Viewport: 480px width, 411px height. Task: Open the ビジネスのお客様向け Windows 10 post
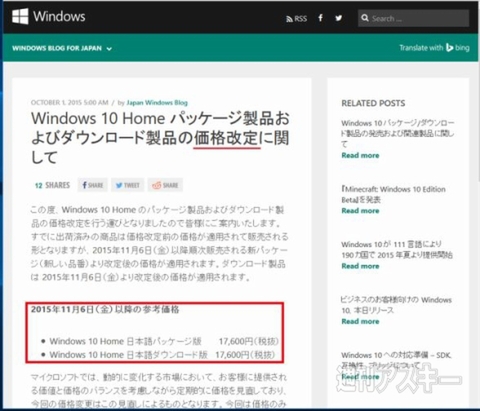tap(396, 305)
